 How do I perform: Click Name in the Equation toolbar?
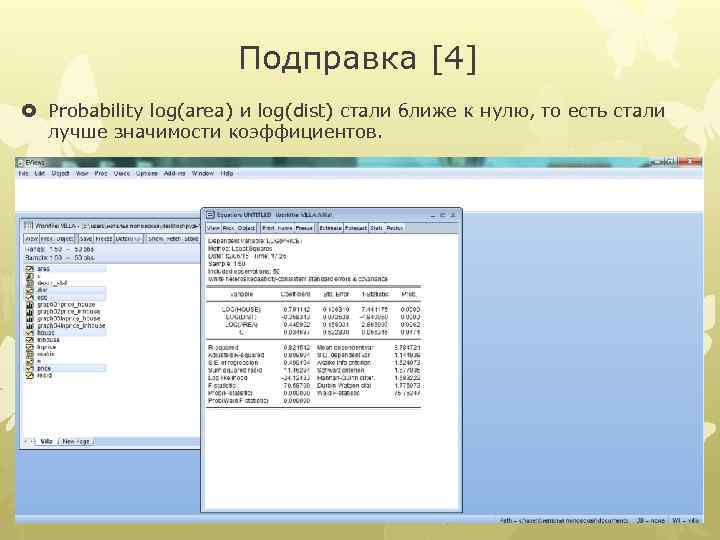tap(285, 228)
